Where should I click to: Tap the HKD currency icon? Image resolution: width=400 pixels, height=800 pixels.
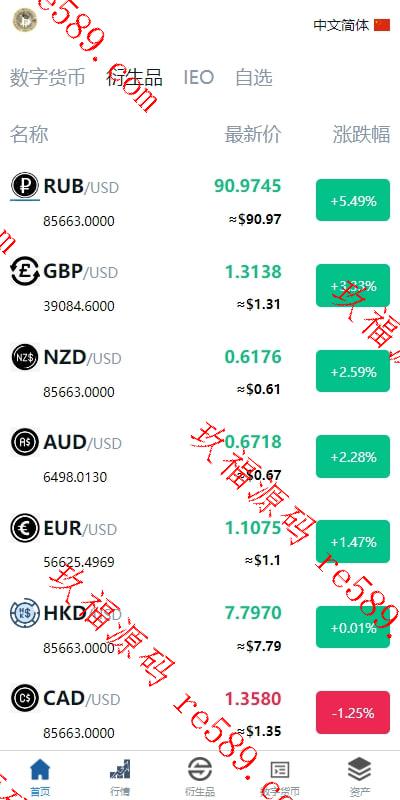point(24,613)
